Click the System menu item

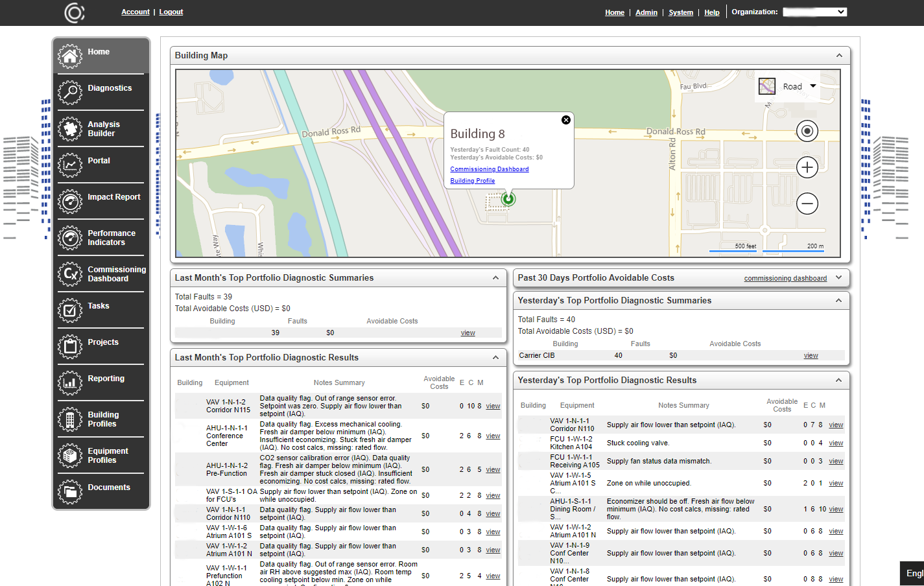click(x=681, y=12)
